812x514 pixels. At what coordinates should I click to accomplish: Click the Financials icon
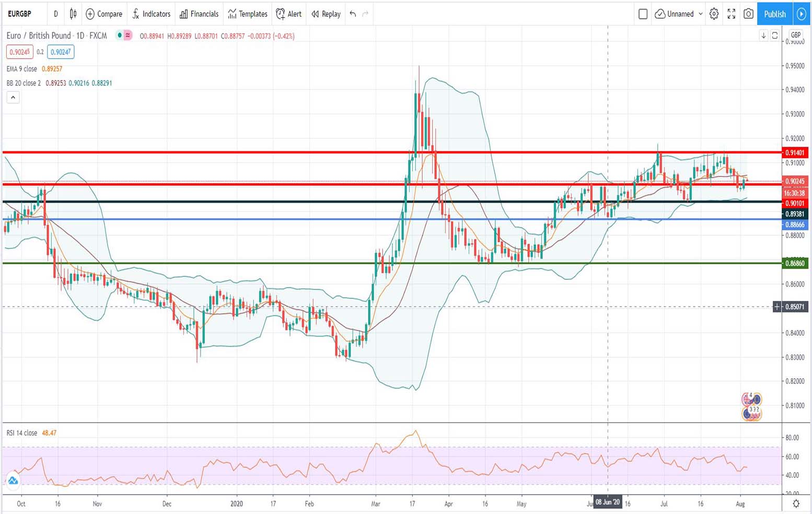click(199, 14)
